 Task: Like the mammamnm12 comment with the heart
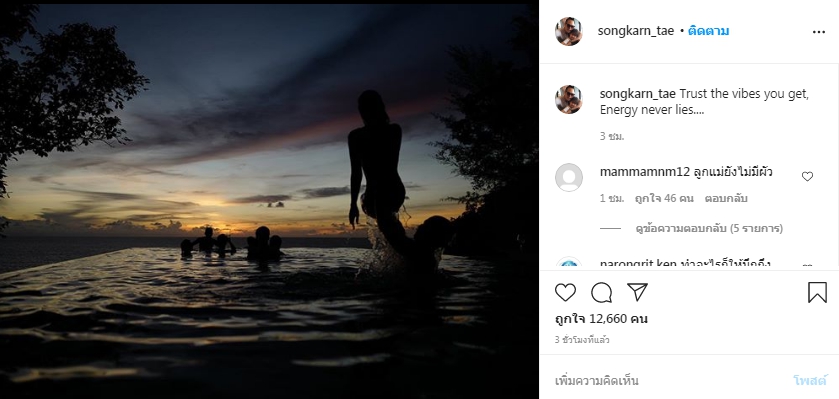click(807, 177)
